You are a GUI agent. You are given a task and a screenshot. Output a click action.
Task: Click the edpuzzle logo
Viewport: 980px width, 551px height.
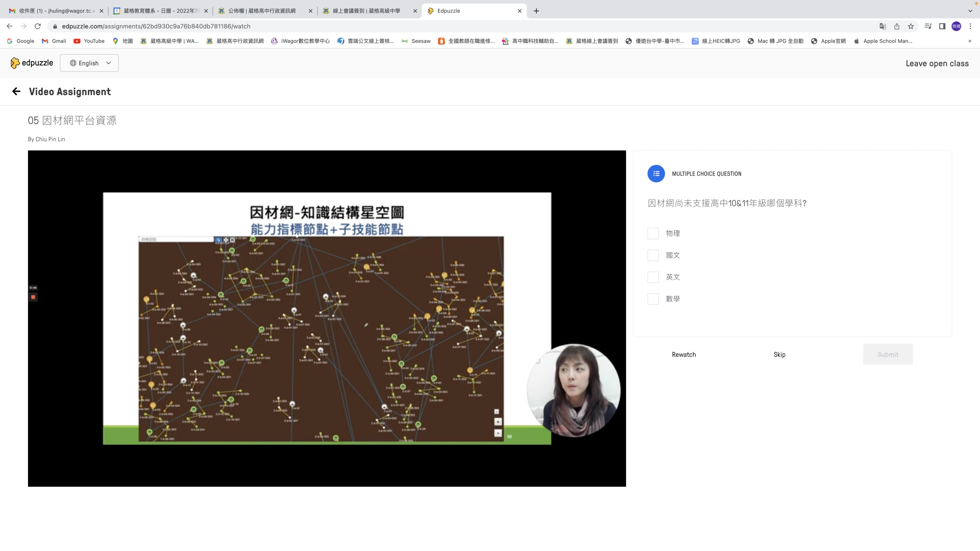pyautogui.click(x=32, y=63)
